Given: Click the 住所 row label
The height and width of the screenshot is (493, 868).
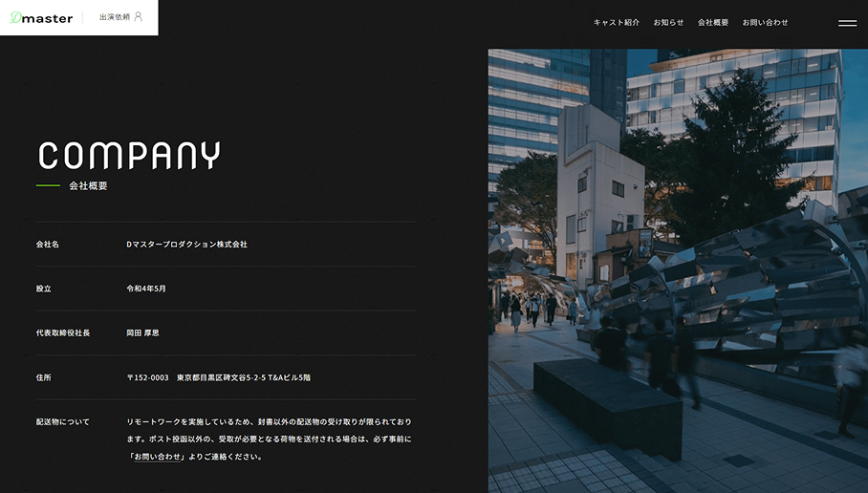Looking at the screenshot, I should point(44,377).
